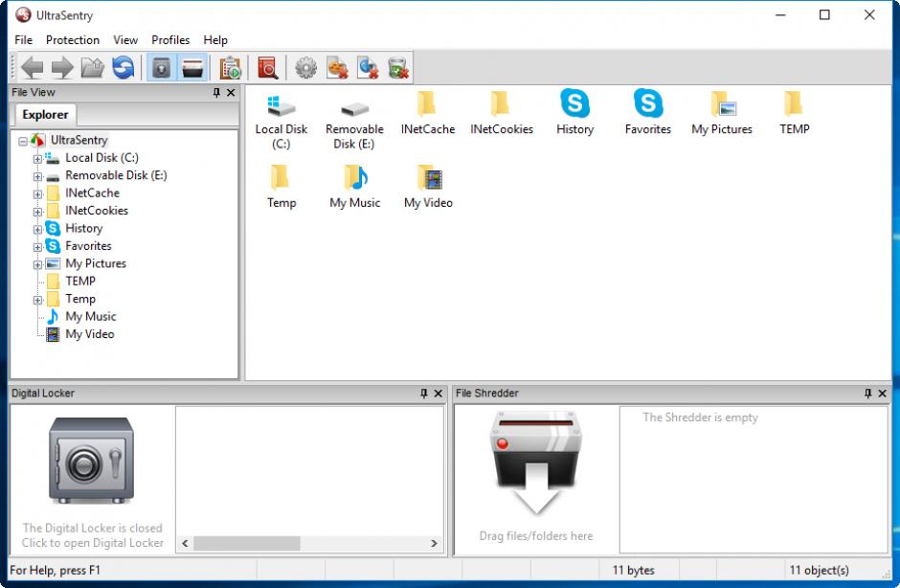This screenshot has height=588, width=900.
Task: Click "11 object(s)" in the status bar
Action: 819,570
